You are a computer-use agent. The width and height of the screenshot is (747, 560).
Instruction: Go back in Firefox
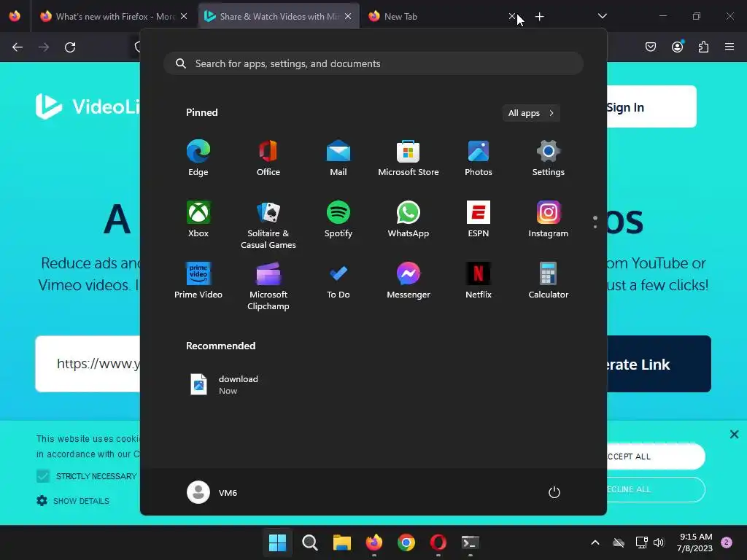pos(18,47)
